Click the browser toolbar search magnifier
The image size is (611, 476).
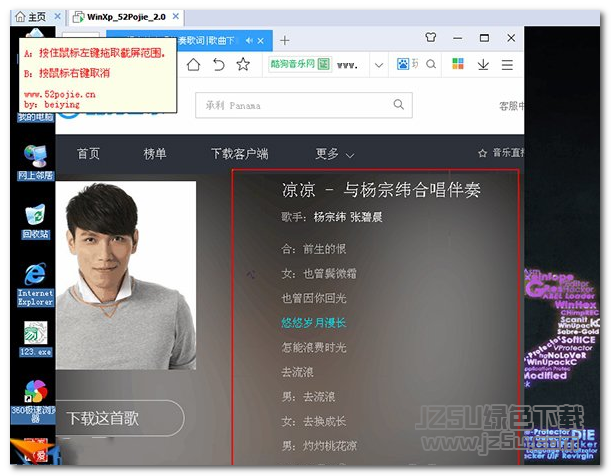(x=431, y=64)
